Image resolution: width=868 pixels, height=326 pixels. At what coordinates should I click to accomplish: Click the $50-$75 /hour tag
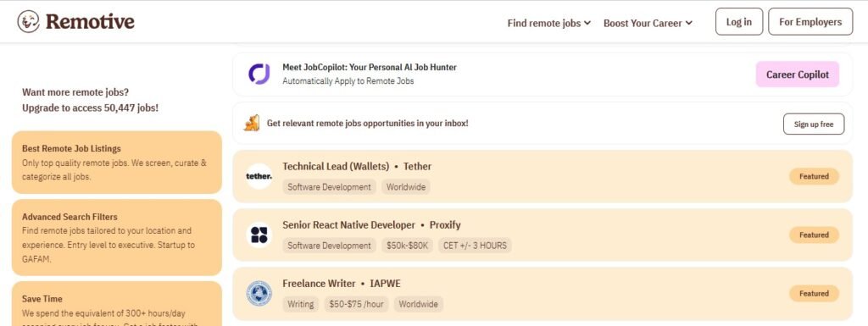pyautogui.click(x=357, y=304)
